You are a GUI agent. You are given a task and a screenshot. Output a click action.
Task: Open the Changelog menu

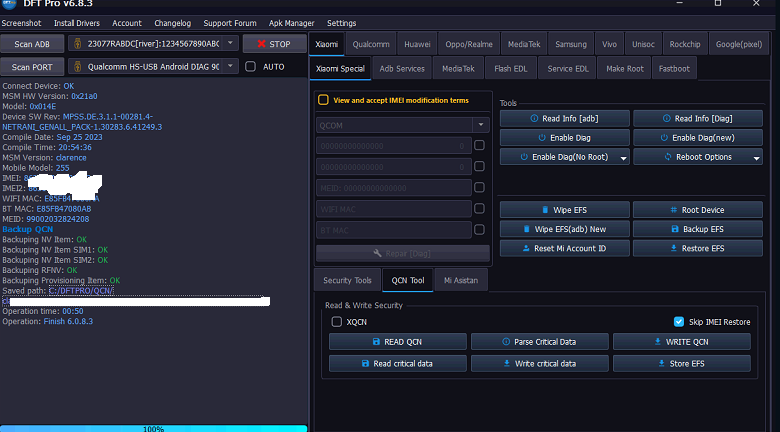tap(173, 23)
